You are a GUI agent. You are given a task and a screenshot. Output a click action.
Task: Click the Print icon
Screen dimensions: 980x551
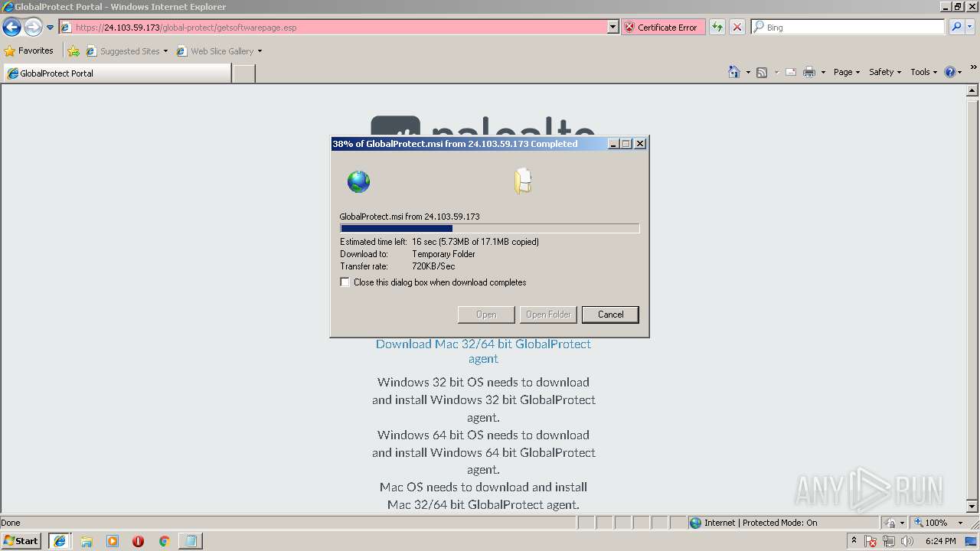(x=809, y=72)
